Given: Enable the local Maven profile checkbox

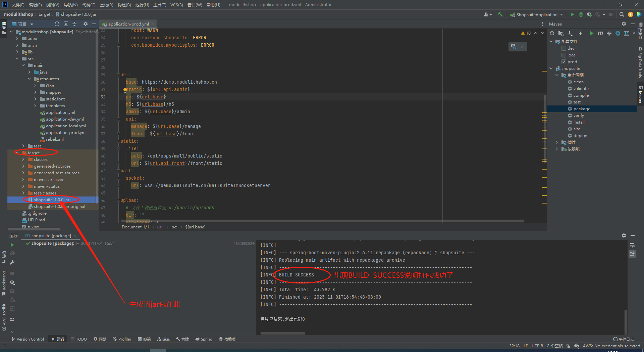Looking at the screenshot, I should (x=564, y=55).
